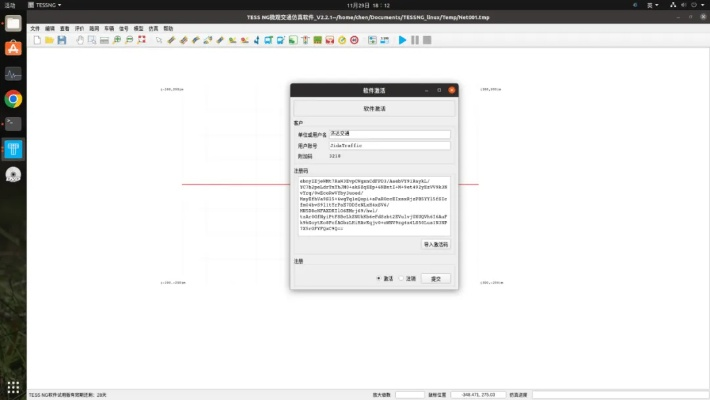Select the 激活 radio button
710x400 pixels.
click(x=379, y=279)
